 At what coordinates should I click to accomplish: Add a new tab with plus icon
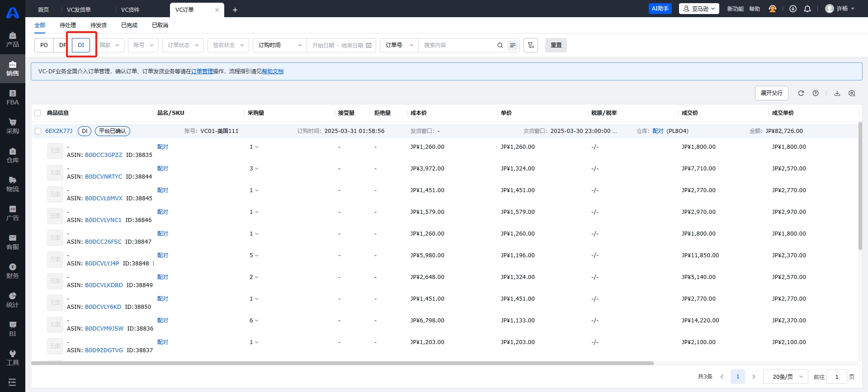pos(235,10)
